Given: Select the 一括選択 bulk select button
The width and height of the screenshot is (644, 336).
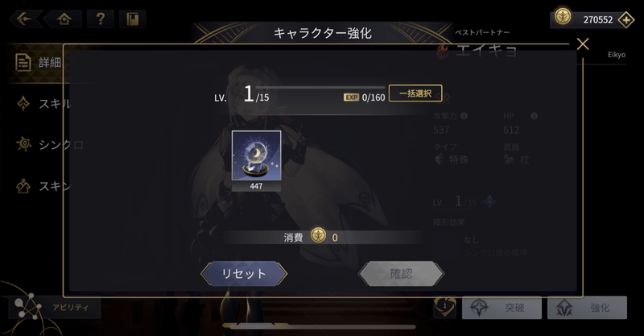Looking at the screenshot, I should [x=415, y=93].
